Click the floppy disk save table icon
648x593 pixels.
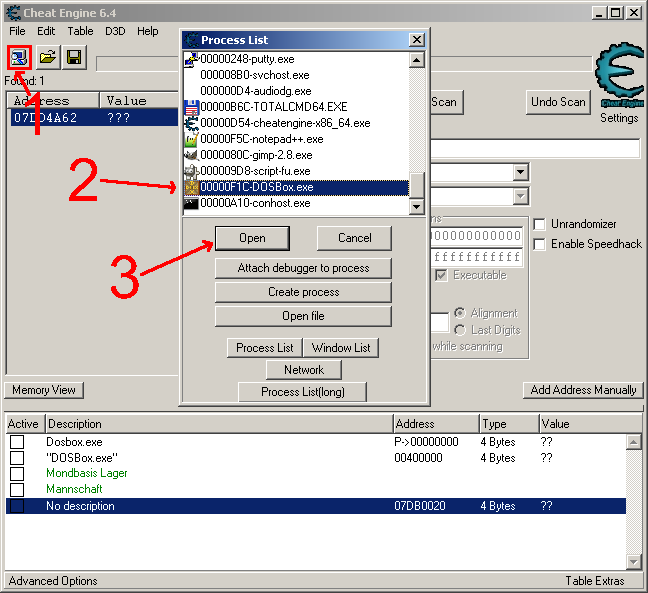pos(74,57)
